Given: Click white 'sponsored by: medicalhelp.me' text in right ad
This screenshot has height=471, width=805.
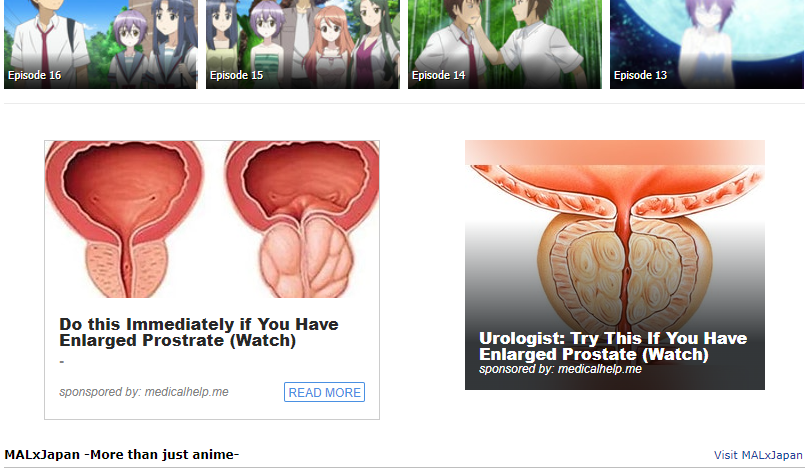Looking at the screenshot, I should coord(560,369).
